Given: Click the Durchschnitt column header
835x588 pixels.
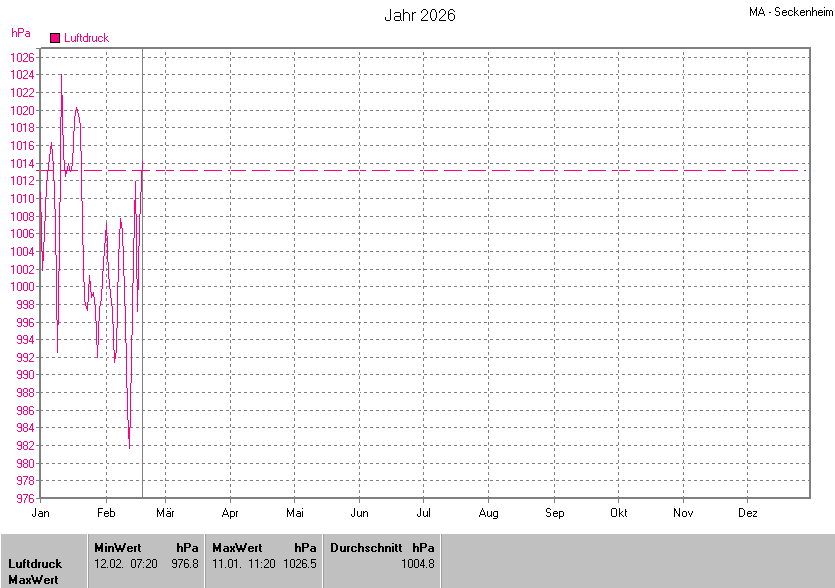Looking at the screenshot, I should (366, 548).
